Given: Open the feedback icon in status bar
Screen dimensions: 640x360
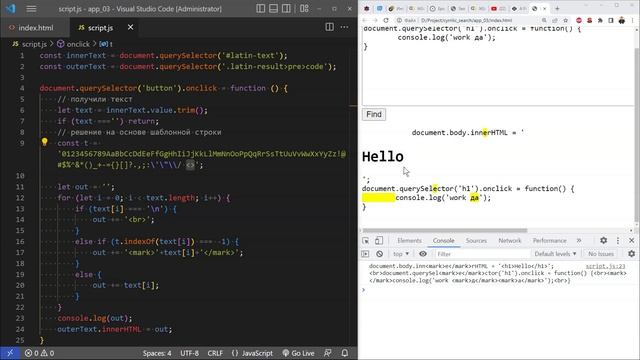Looking at the screenshot, I should (x=327, y=353).
